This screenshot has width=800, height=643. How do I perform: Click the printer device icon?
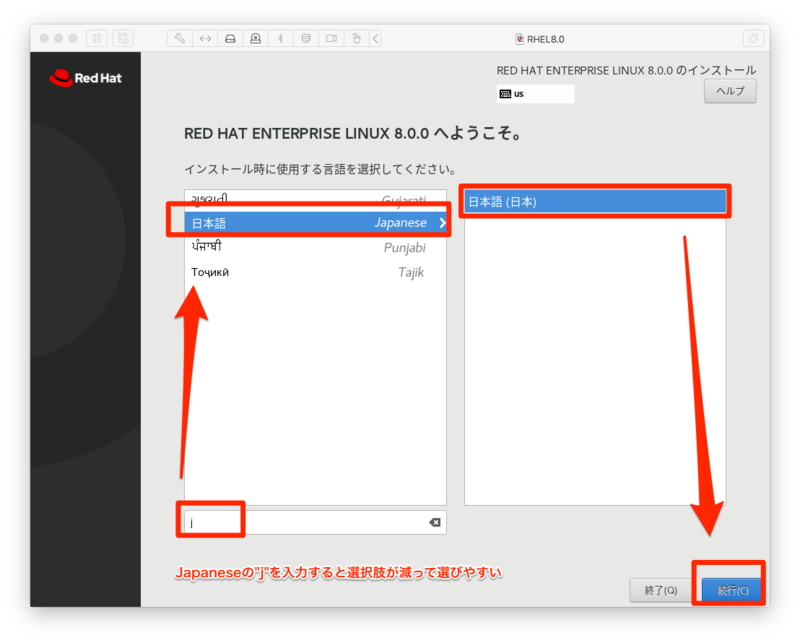point(306,38)
